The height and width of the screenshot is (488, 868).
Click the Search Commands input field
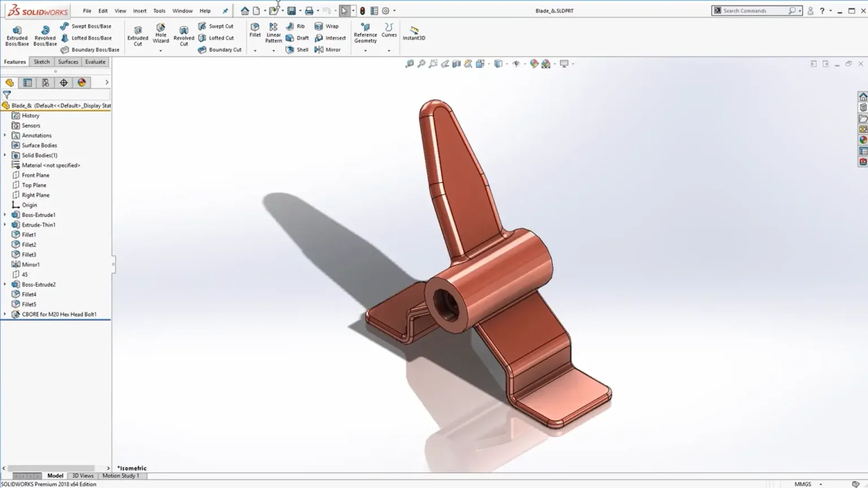coord(755,11)
